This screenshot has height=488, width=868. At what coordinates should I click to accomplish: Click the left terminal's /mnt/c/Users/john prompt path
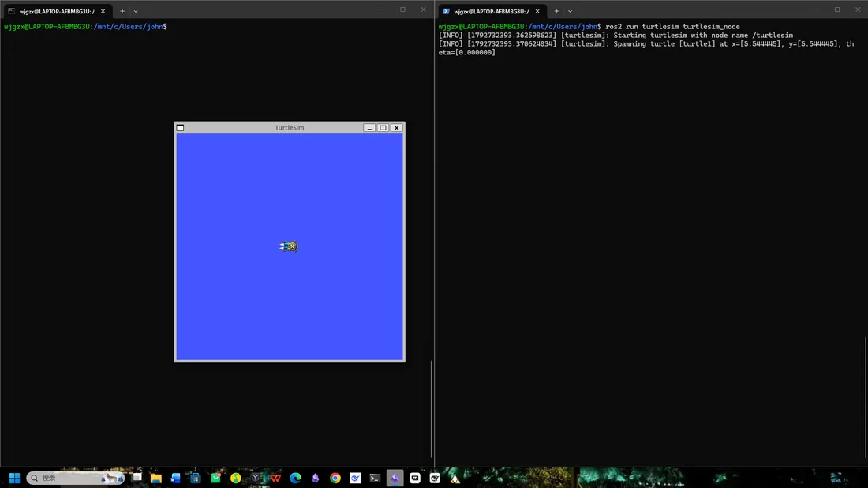pyautogui.click(x=129, y=27)
